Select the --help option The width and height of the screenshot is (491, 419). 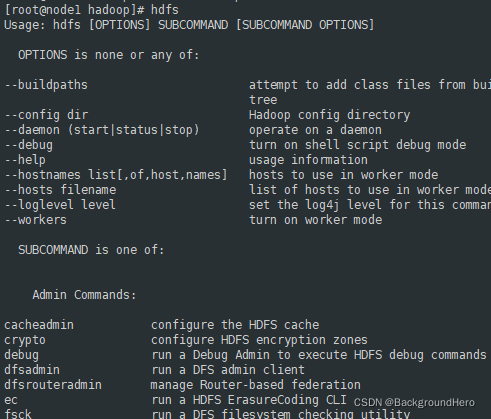point(25,160)
